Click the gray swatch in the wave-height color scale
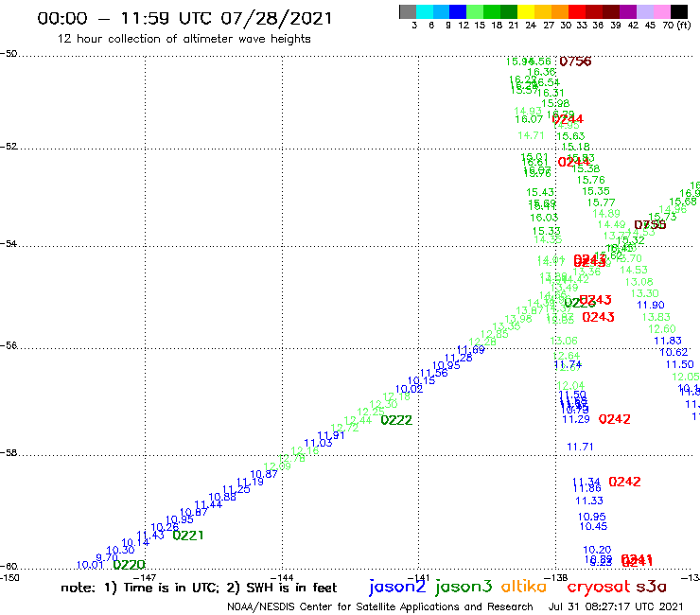Screen dimensions: 700x615 pyautogui.click(x=408, y=11)
